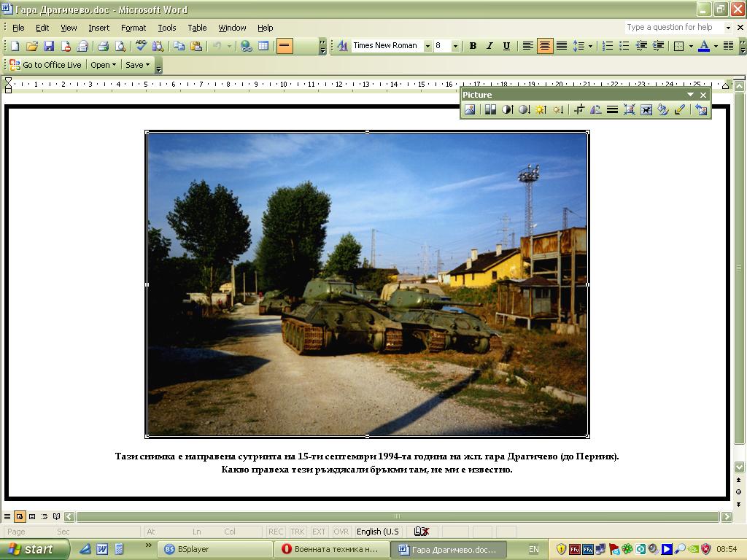Toggle Bold formatting
Screen dimensions: 747x560
pyautogui.click(x=473, y=46)
